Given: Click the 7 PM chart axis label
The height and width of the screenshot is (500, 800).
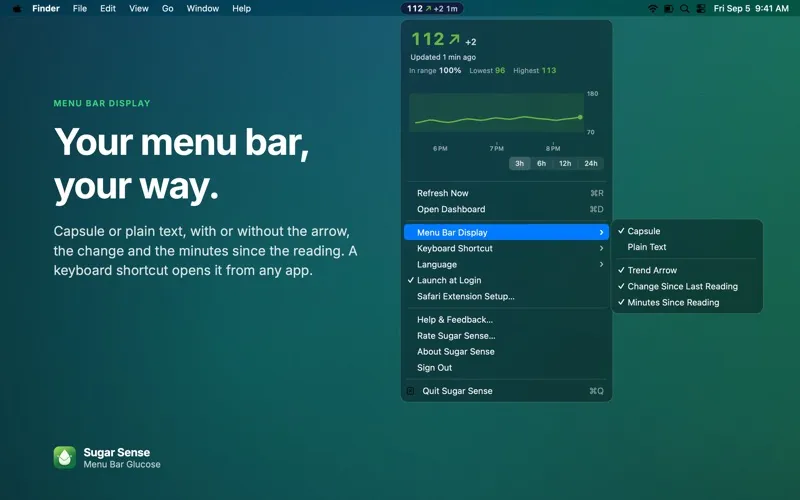Looking at the screenshot, I should click(496, 148).
